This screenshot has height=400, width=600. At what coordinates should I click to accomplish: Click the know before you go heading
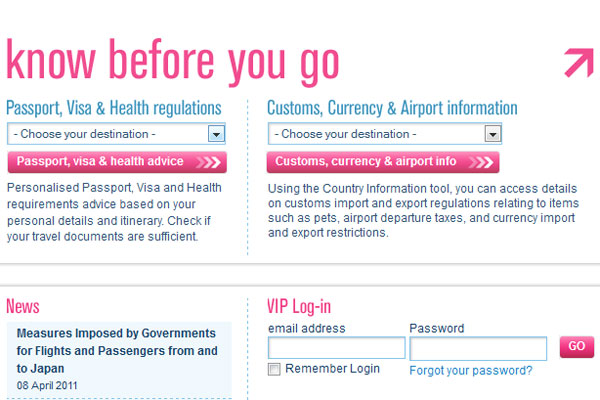point(173,60)
